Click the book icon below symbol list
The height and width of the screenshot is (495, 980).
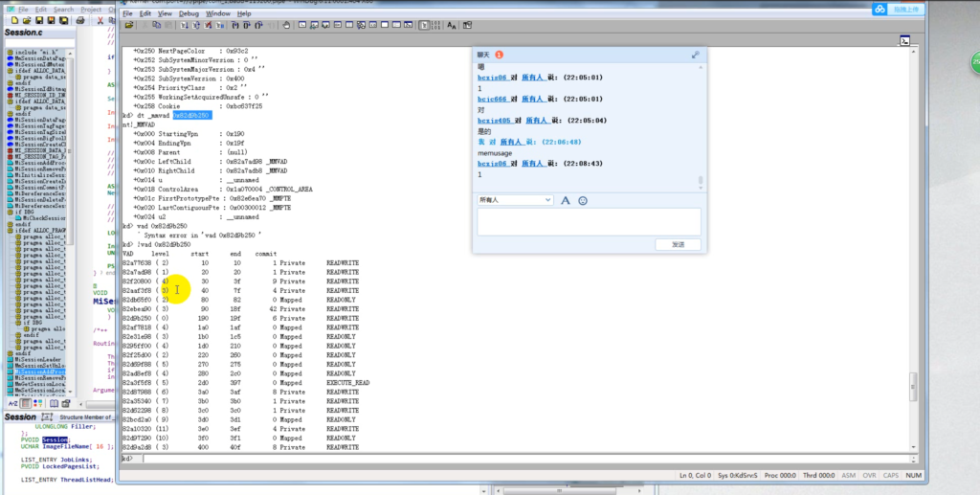point(54,404)
